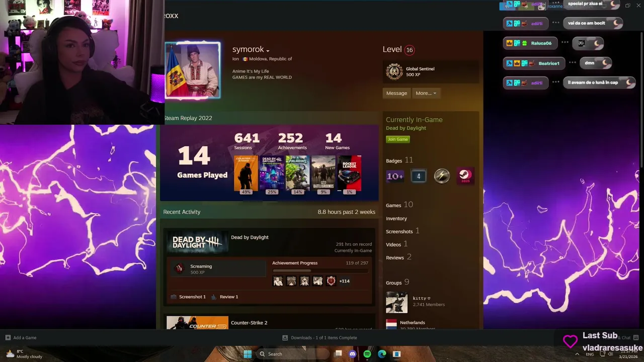The height and width of the screenshot is (362, 644).
Task: Open the Games 10 link
Action: [x=399, y=205]
